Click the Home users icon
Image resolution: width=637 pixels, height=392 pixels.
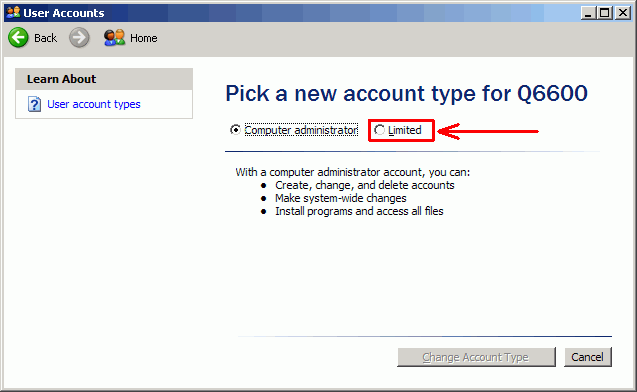click(x=114, y=38)
